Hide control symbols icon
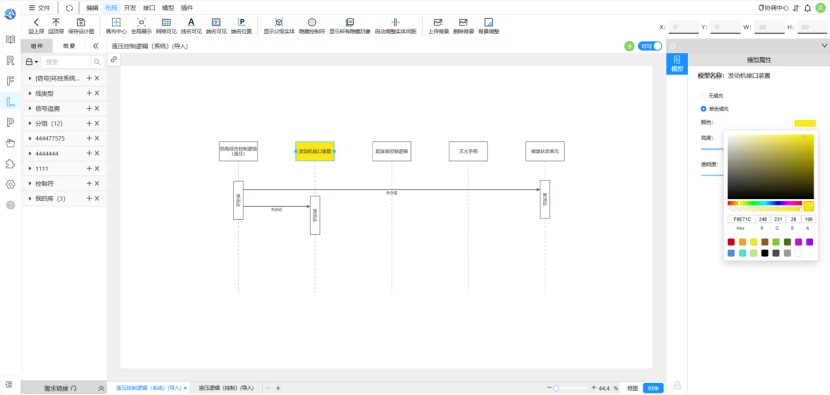This screenshot has width=830, height=395. [312, 22]
